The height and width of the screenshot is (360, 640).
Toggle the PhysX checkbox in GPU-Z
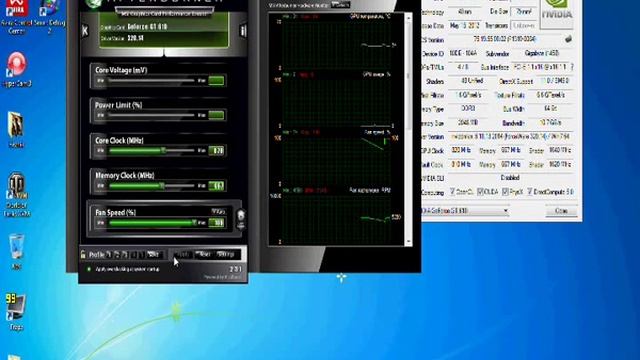(x=505, y=191)
